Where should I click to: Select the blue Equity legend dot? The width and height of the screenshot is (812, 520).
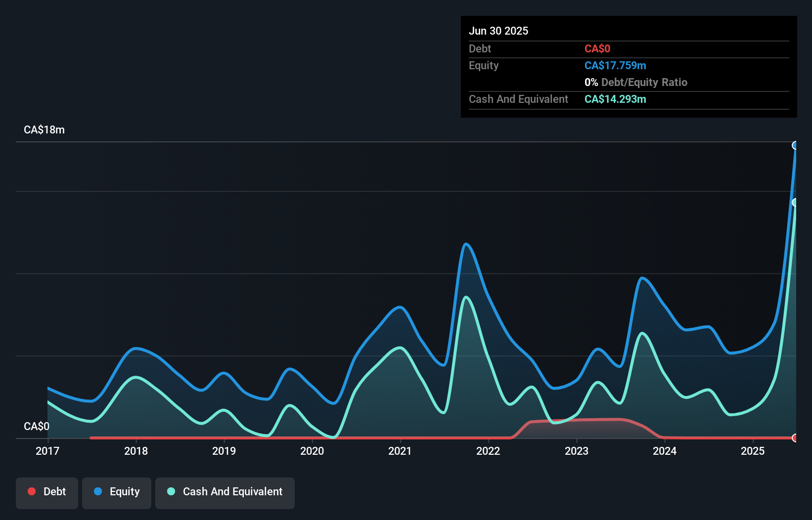click(97, 491)
